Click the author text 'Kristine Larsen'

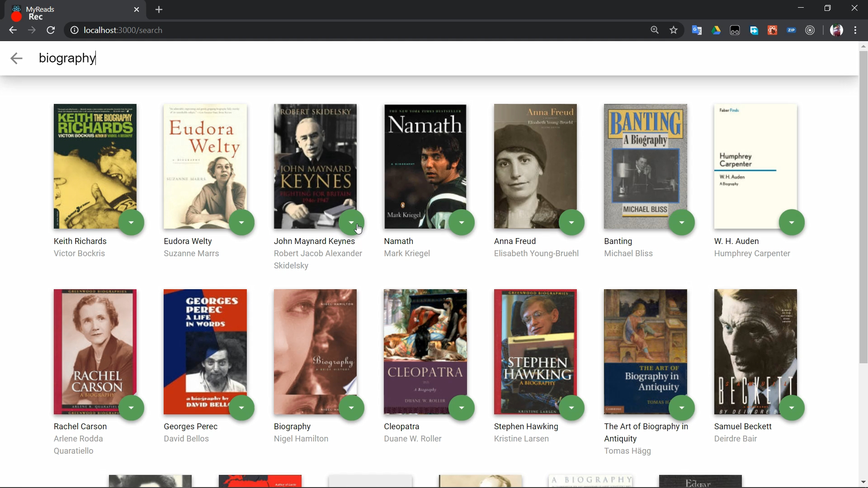pos(521,439)
